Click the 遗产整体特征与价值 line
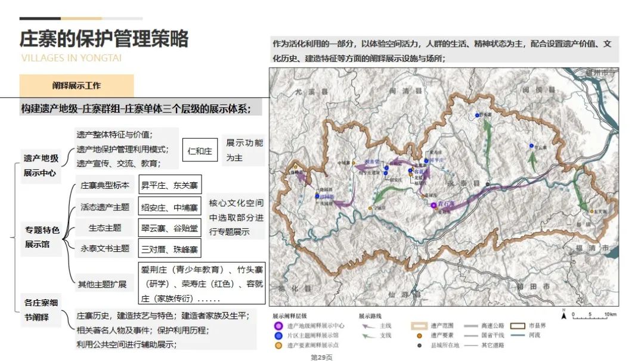 pos(114,135)
